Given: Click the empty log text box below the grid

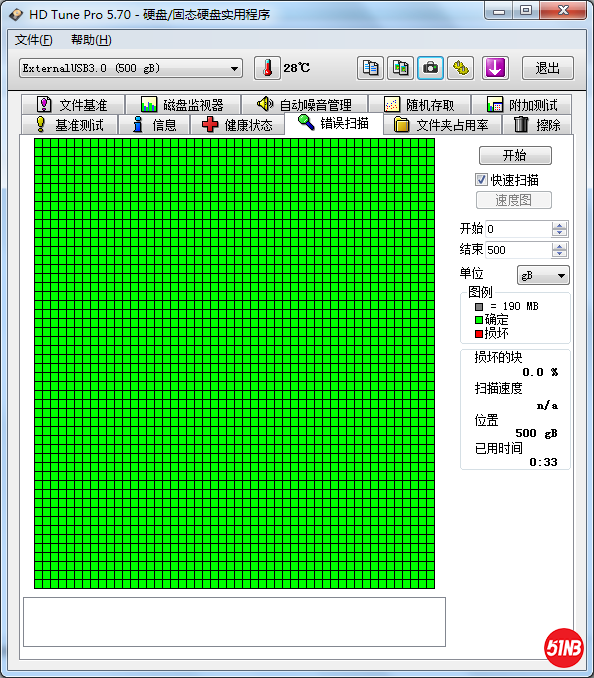Looking at the screenshot, I should point(234,622).
